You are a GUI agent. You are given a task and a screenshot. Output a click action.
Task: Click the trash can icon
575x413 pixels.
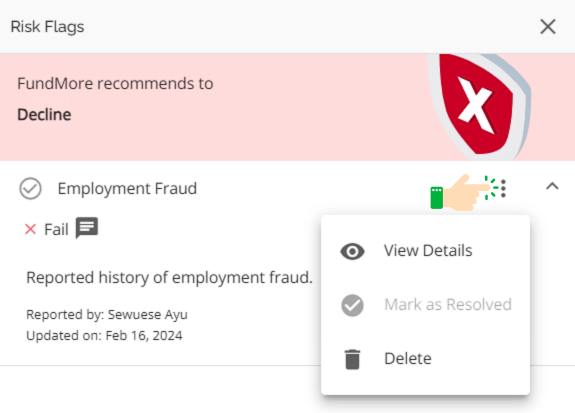pos(352,359)
